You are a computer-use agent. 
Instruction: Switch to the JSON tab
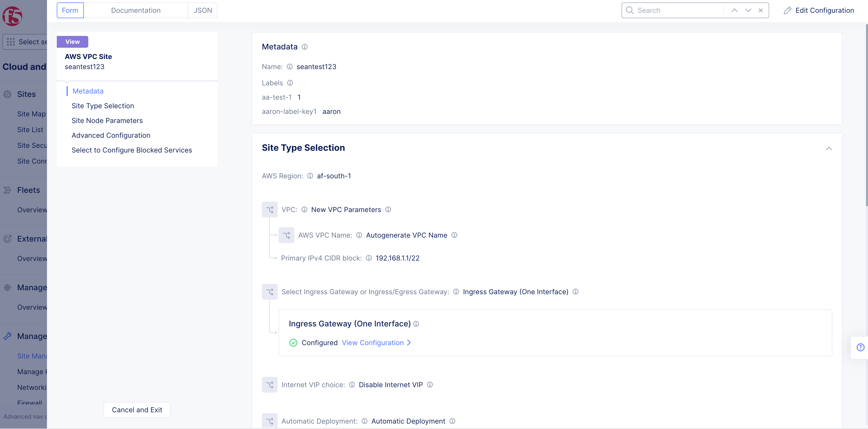tap(203, 10)
